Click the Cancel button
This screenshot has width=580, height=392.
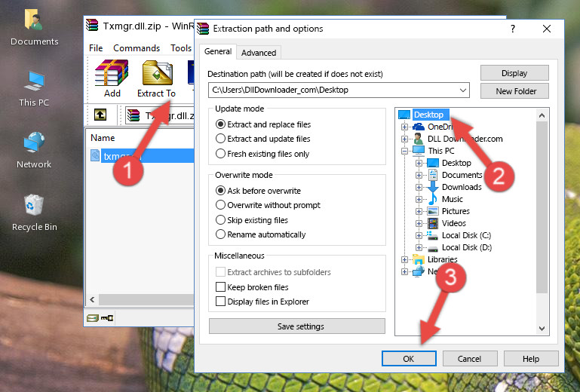[x=470, y=359]
